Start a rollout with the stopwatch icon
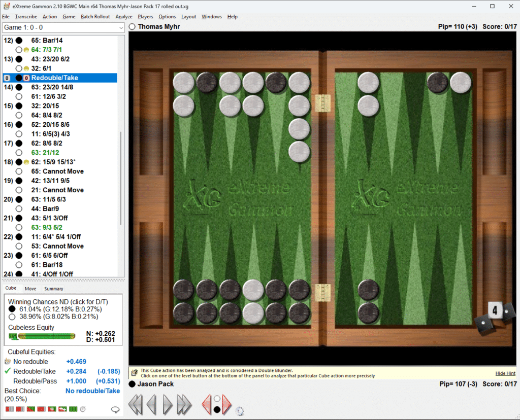Viewport: 520px width, 420px height. tap(83, 409)
